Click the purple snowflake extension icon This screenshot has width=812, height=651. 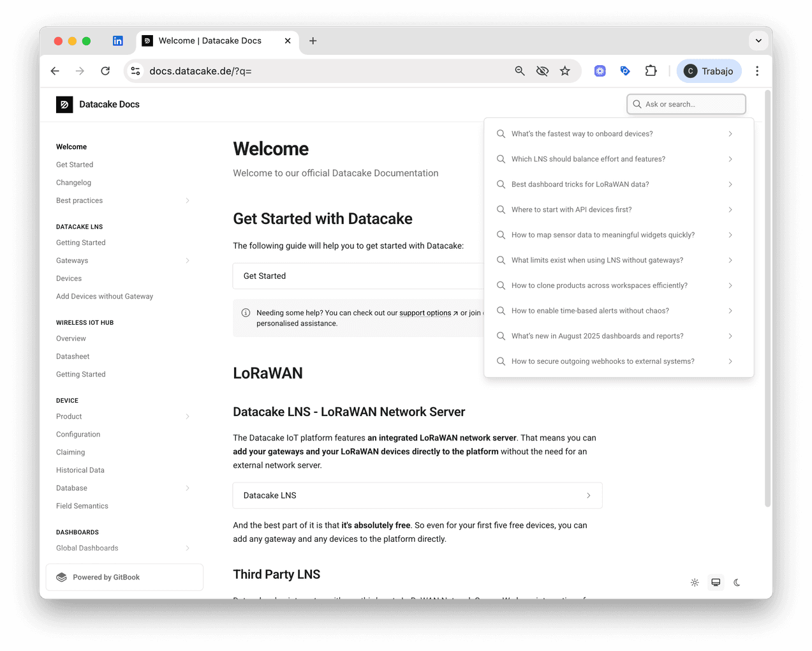(x=600, y=71)
